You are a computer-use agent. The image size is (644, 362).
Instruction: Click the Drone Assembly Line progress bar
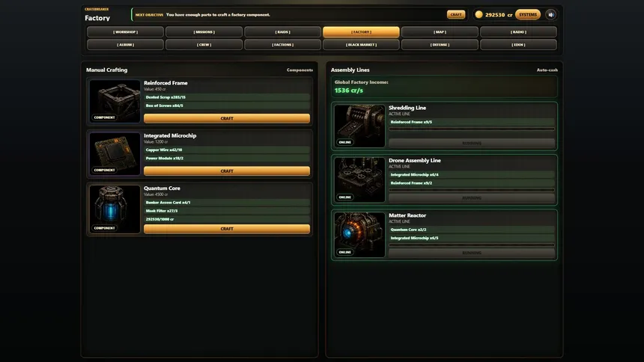472,190
